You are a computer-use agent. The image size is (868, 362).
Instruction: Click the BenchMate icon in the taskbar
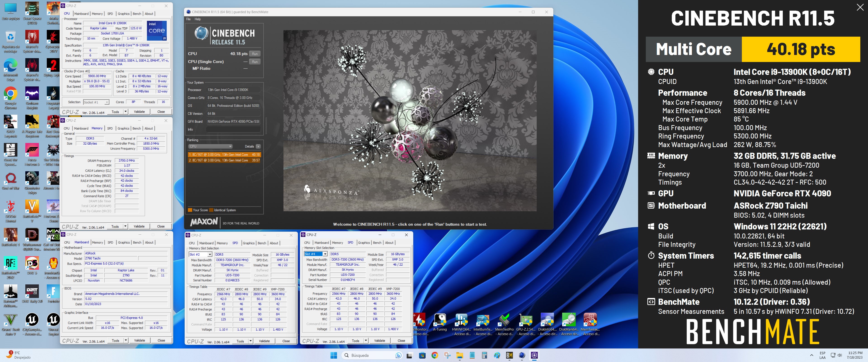pyautogui.click(x=509, y=355)
